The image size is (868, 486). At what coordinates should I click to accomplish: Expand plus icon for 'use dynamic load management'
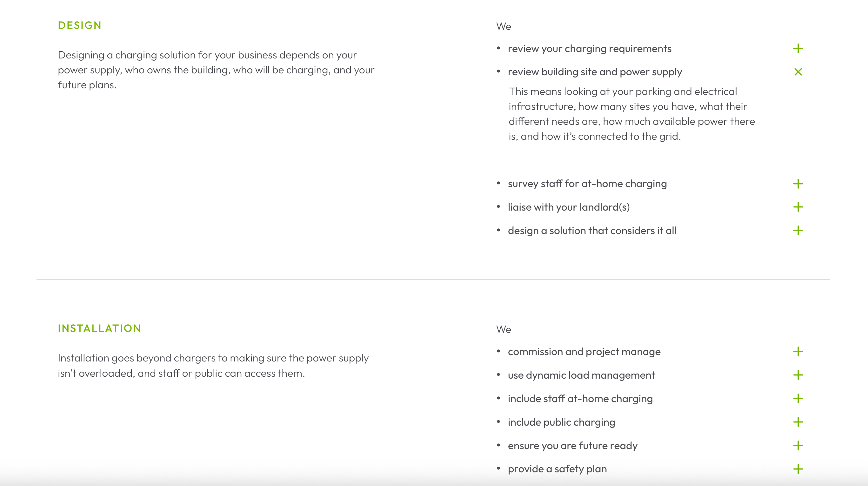798,375
